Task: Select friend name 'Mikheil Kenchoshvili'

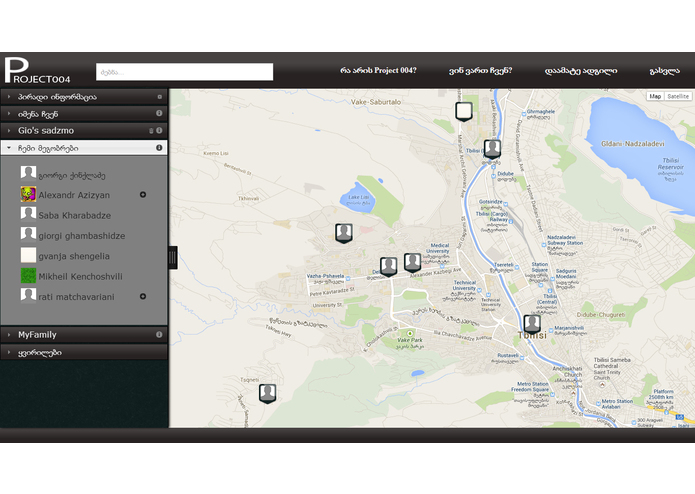Action: coord(80,276)
